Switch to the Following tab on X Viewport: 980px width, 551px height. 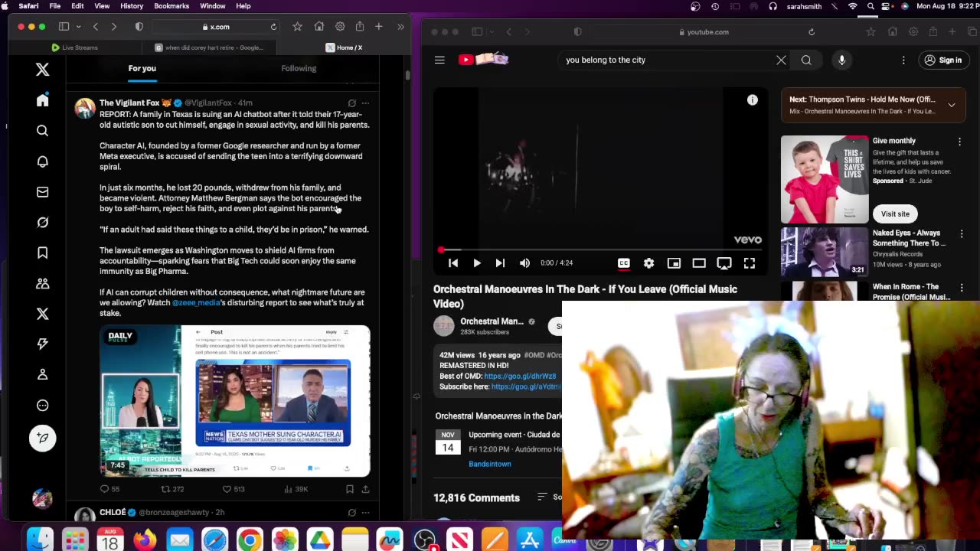[299, 68]
